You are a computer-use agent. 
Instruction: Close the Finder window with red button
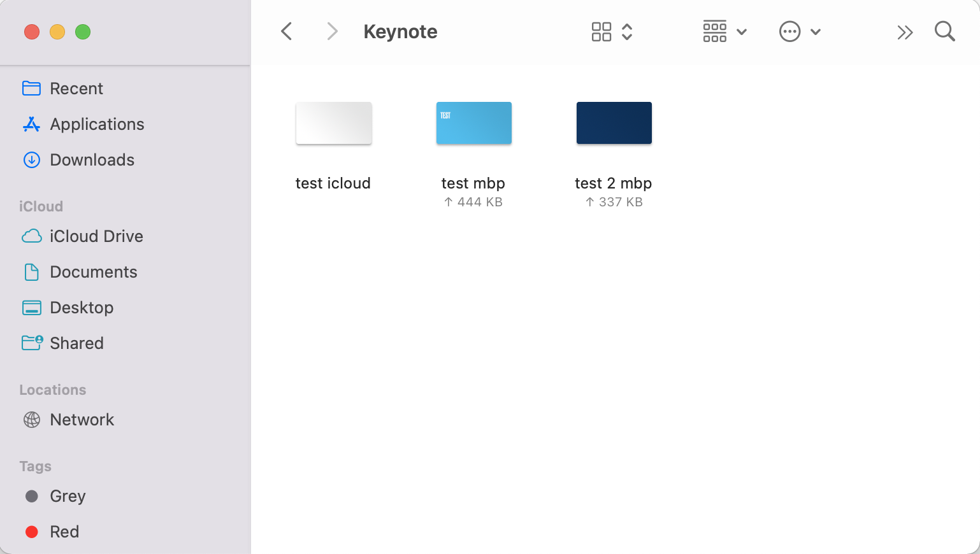pyautogui.click(x=32, y=32)
